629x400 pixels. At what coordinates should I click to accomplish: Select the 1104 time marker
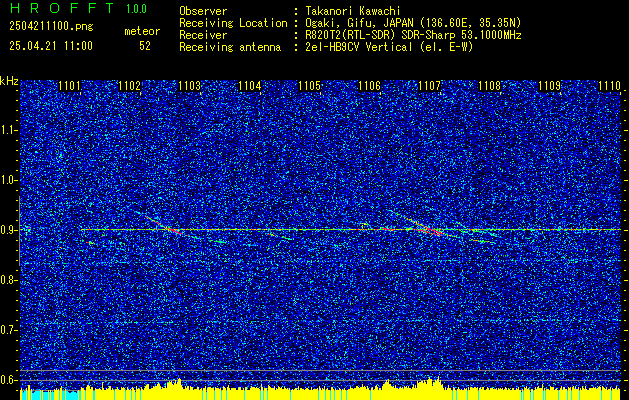(x=250, y=86)
